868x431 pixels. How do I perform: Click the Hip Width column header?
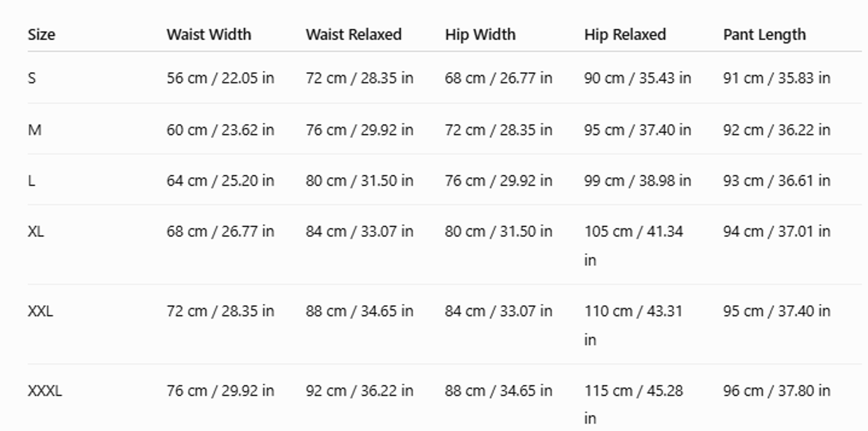point(480,35)
